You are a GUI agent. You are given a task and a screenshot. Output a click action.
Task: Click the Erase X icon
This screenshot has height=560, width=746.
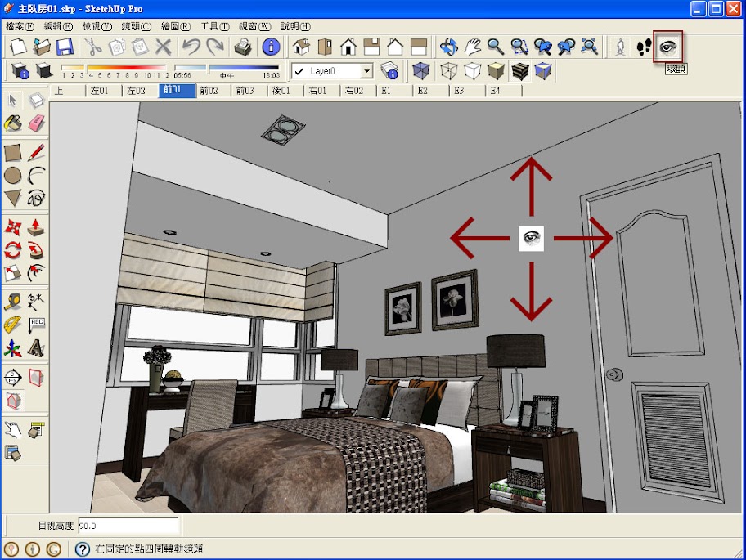pos(164,47)
